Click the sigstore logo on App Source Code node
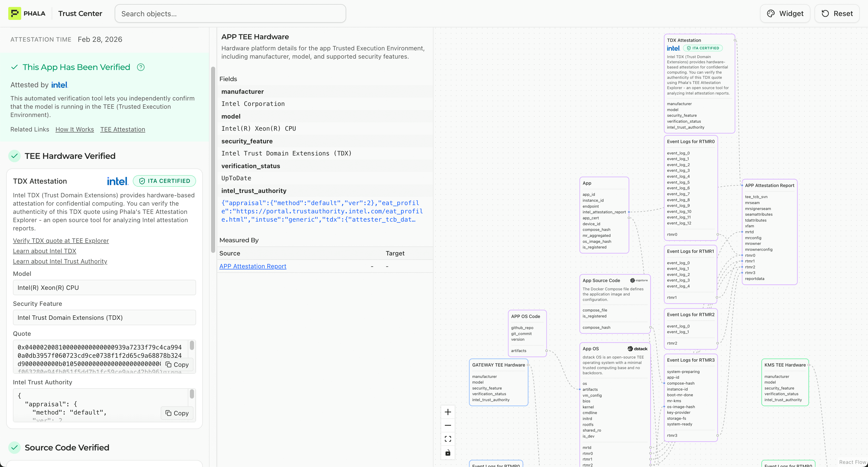This screenshot has height=467, width=868. (x=639, y=280)
